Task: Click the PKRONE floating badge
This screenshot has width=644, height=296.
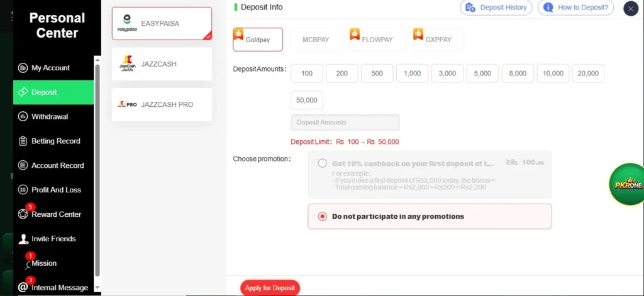Action: point(627,184)
